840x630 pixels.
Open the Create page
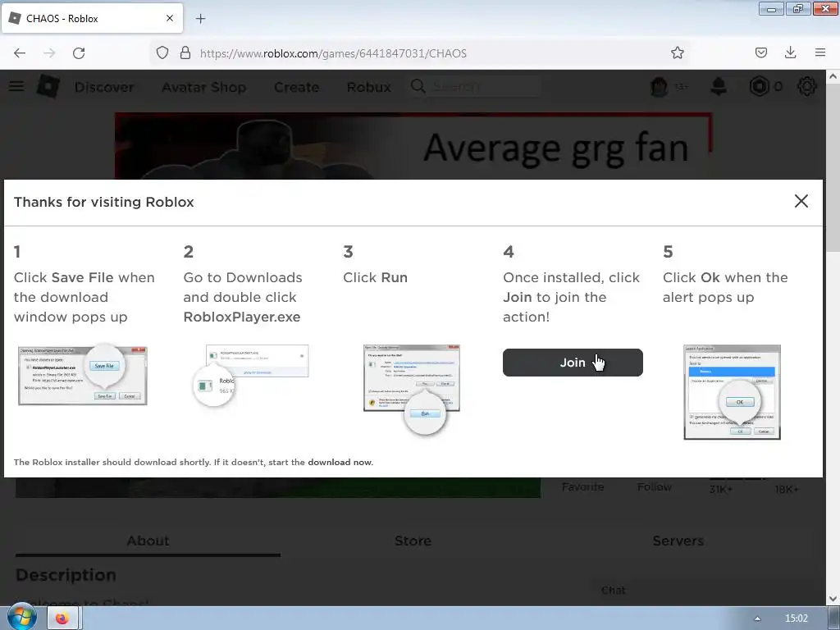click(296, 87)
